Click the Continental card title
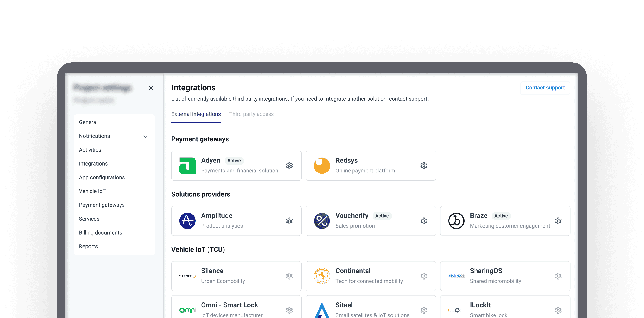Screen dimensions: 644x318 [353, 271]
